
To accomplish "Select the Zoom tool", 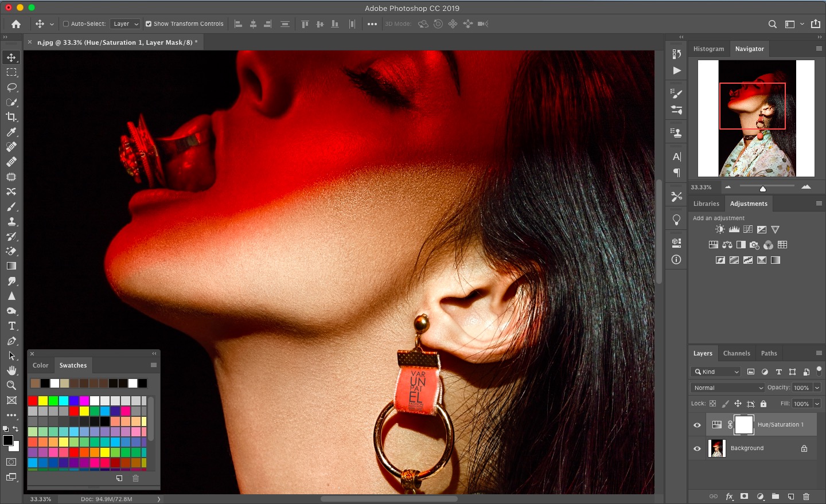I will (11, 385).
